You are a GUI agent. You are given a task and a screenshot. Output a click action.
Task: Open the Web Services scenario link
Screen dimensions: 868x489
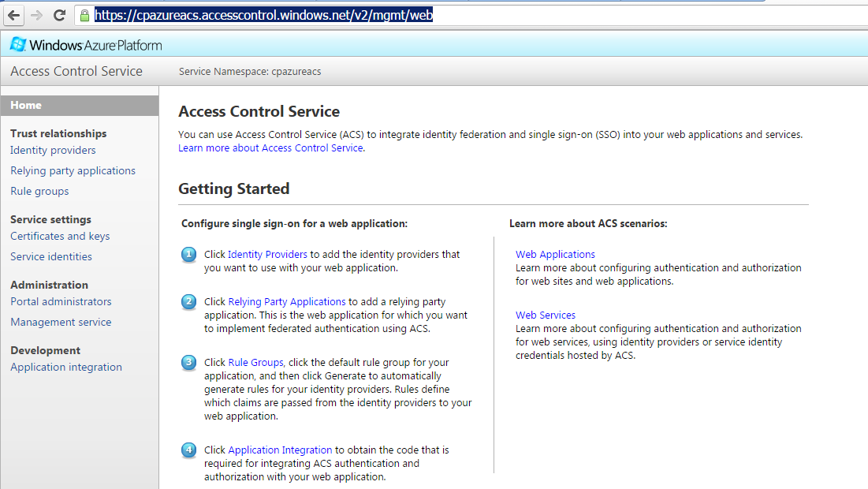click(546, 315)
